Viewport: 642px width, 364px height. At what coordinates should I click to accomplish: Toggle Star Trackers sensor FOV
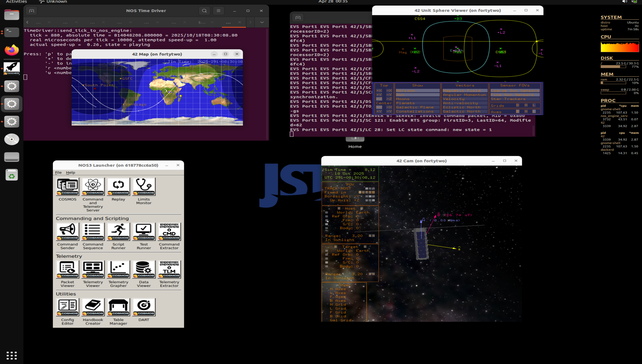515,99
